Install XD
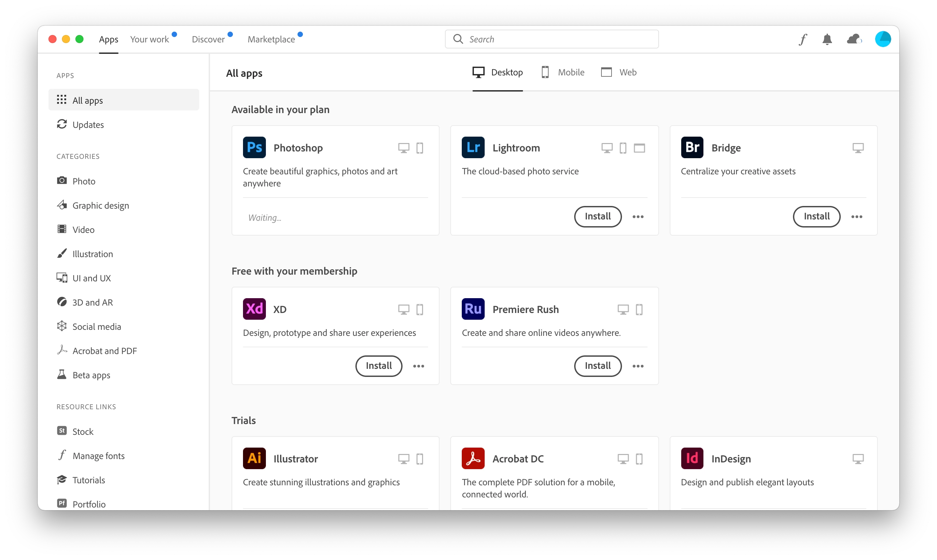 379,366
